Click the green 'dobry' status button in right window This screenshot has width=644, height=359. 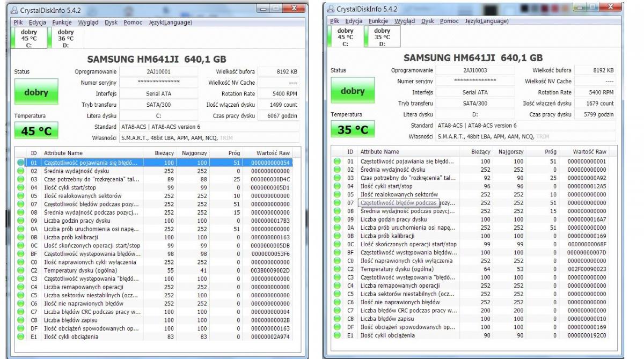(353, 91)
